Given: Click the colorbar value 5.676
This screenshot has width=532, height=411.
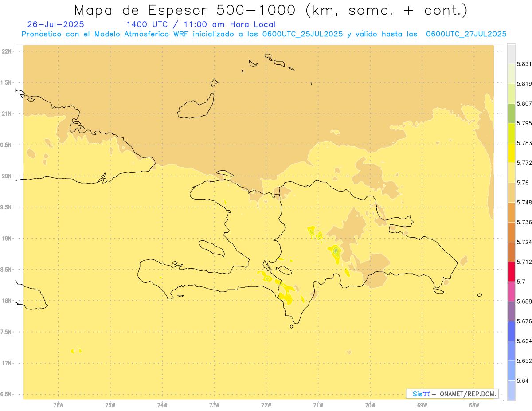Looking at the screenshot, I should coord(524,321).
